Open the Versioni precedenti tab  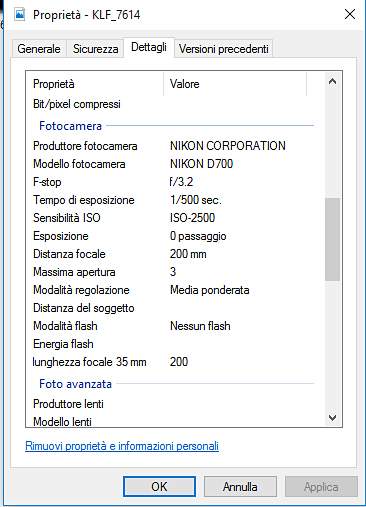pos(223,49)
